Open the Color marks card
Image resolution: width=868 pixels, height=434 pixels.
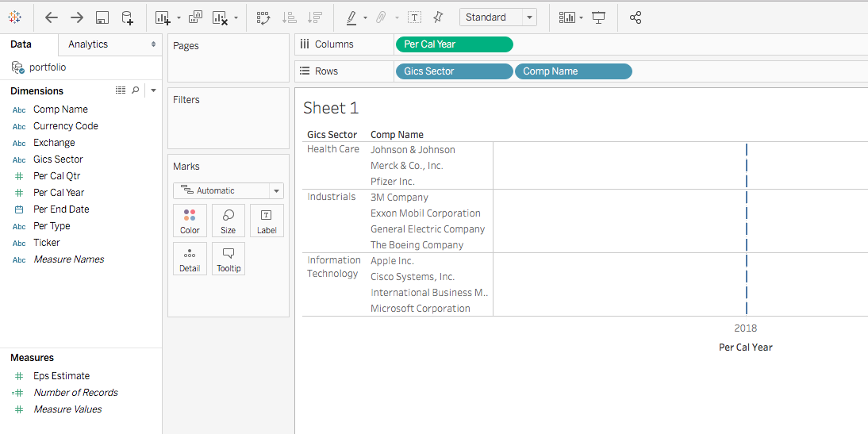point(190,221)
